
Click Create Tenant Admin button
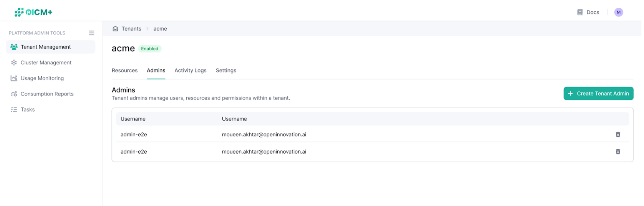[x=598, y=93]
